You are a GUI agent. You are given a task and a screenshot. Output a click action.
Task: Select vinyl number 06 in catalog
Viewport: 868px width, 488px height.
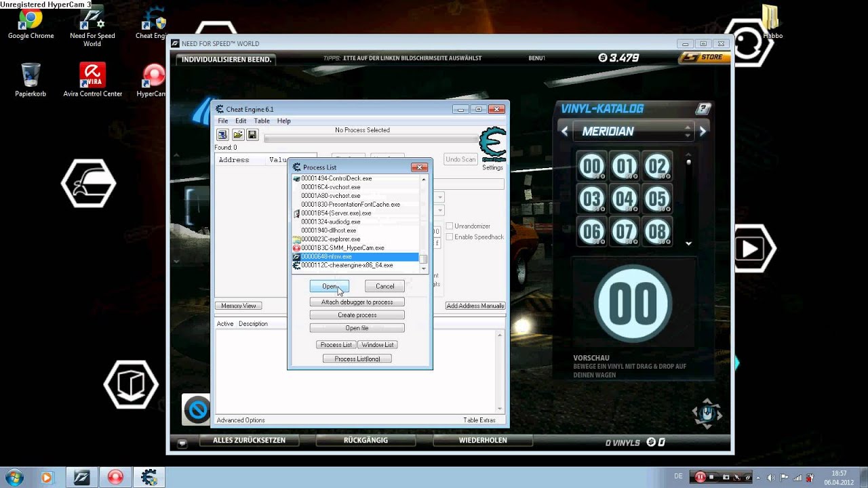click(x=591, y=232)
